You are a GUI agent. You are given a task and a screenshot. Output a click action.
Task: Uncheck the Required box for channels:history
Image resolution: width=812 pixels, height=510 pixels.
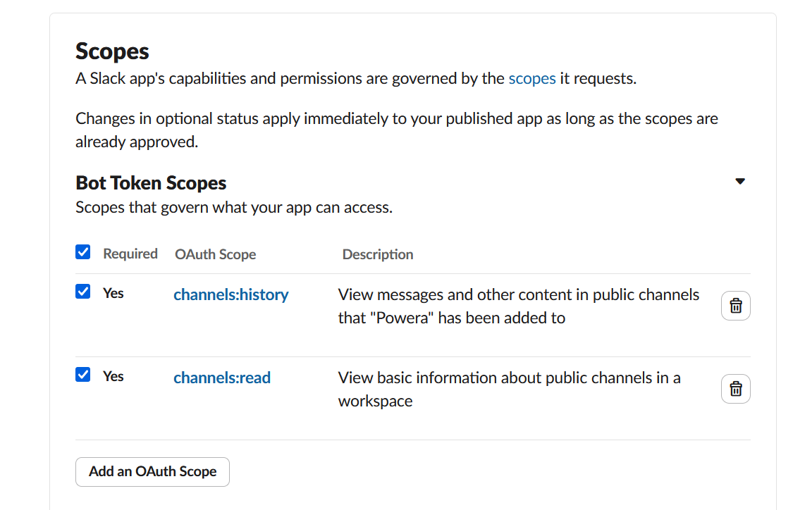[83, 292]
